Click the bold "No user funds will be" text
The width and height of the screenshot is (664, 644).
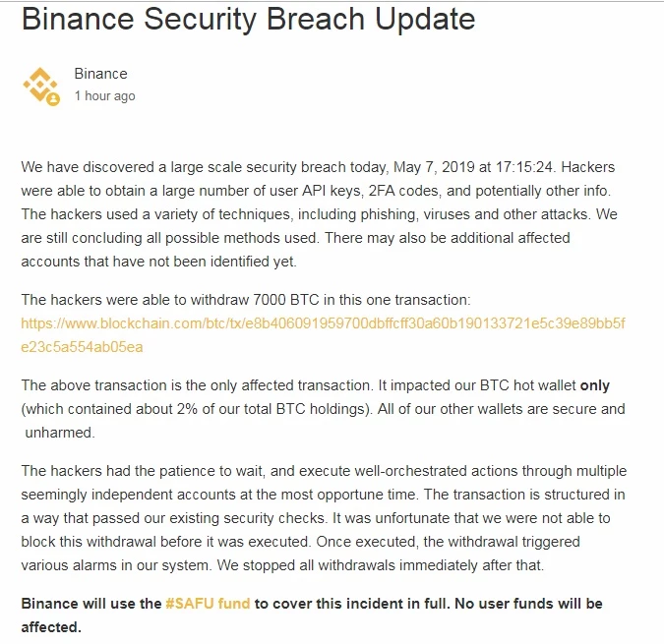click(x=528, y=604)
